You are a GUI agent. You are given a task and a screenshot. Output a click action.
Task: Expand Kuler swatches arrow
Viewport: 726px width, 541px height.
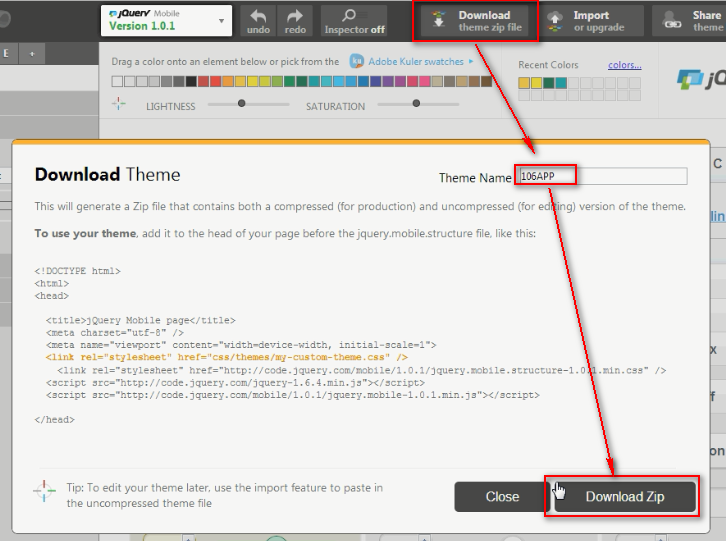pos(471,61)
